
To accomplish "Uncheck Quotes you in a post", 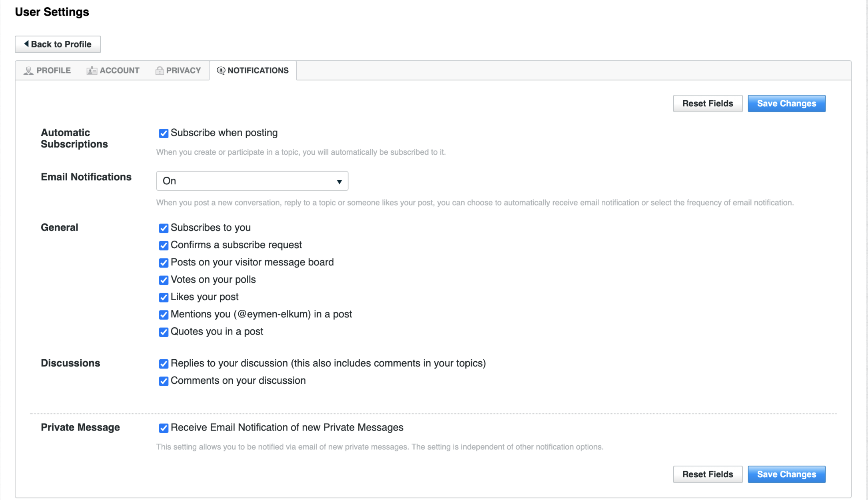I will (x=164, y=332).
